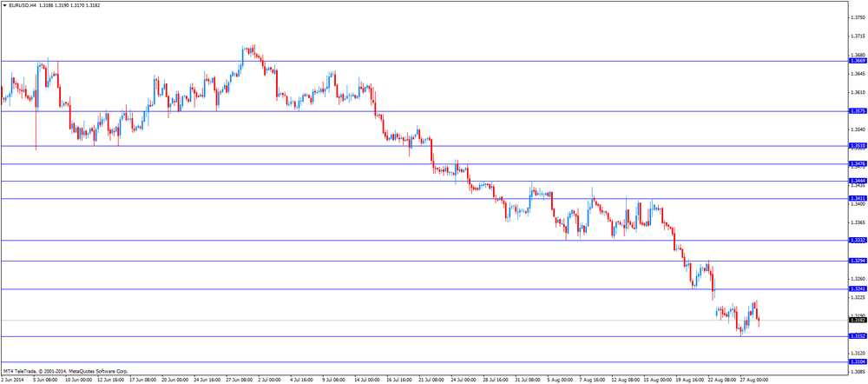Select the 1.3510 horizontal line price label
The height and width of the screenshot is (384, 868).
pos(858,146)
